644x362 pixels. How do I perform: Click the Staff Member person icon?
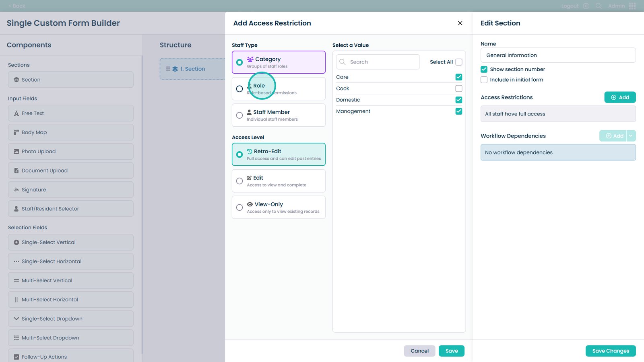click(249, 112)
